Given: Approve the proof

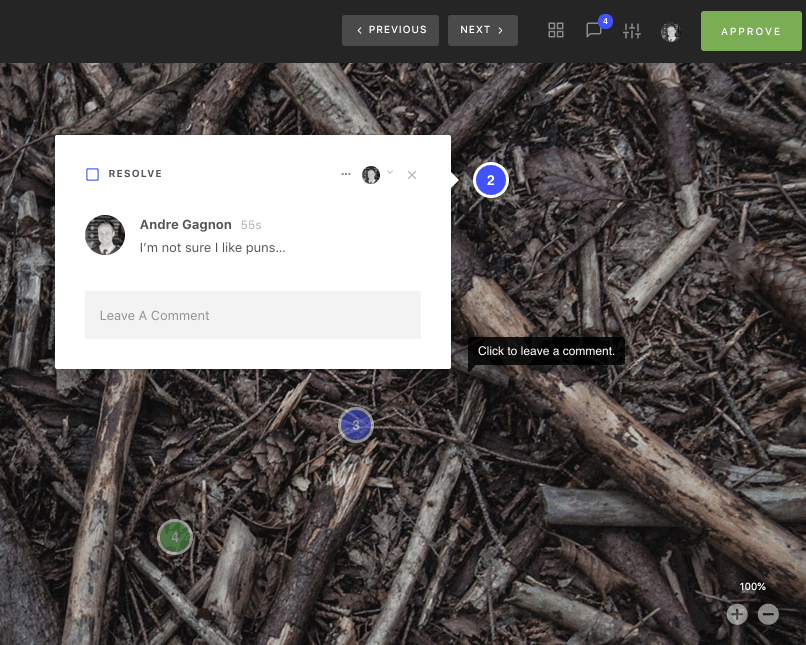Looking at the screenshot, I should [x=751, y=31].
